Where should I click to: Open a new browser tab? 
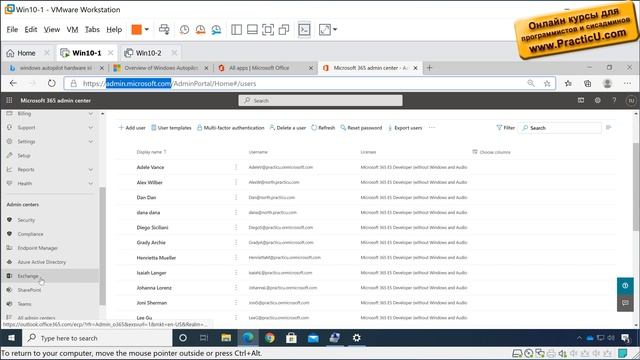pyautogui.click(x=429, y=68)
